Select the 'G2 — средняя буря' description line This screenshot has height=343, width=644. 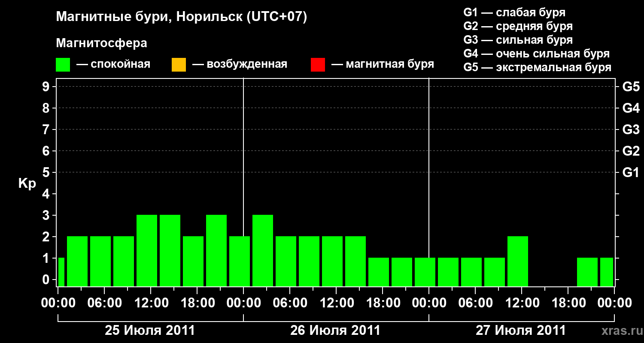click(518, 26)
